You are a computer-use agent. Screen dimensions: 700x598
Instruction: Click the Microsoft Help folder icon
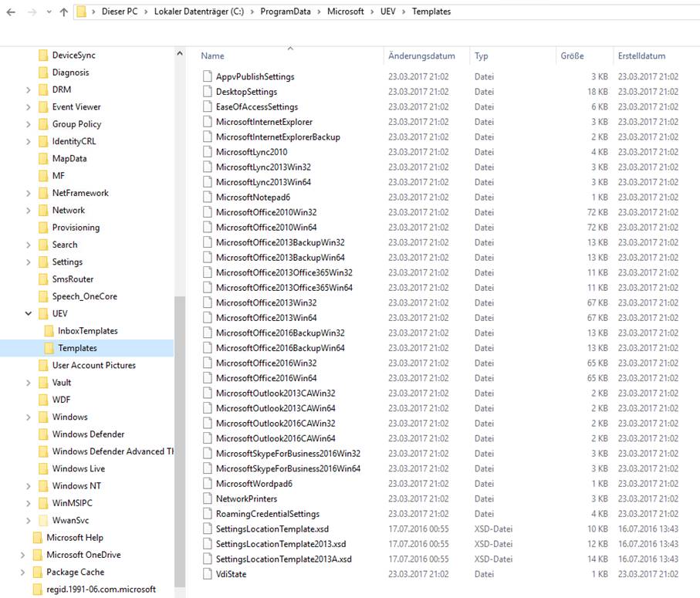[38, 538]
